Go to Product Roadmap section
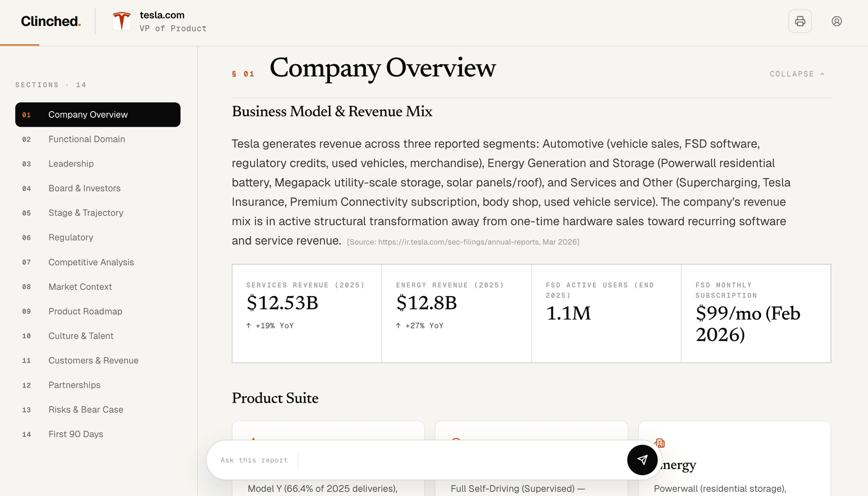This screenshot has width=868, height=496. coord(98,311)
